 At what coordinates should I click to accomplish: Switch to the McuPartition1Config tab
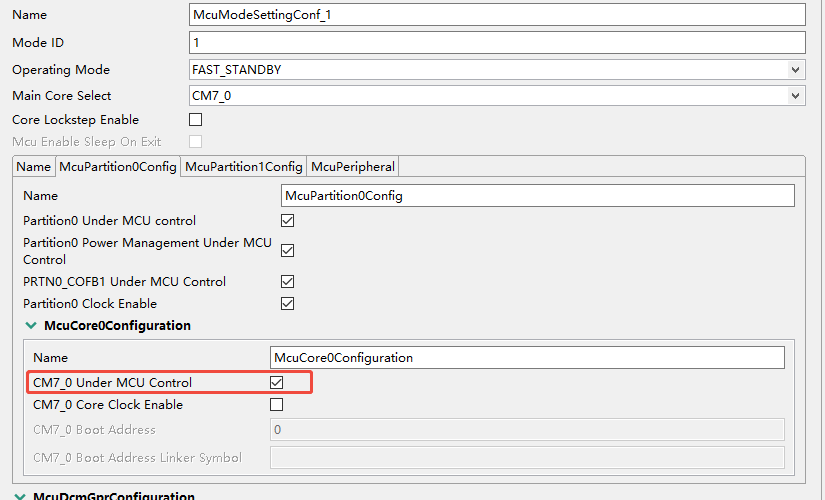click(244, 167)
